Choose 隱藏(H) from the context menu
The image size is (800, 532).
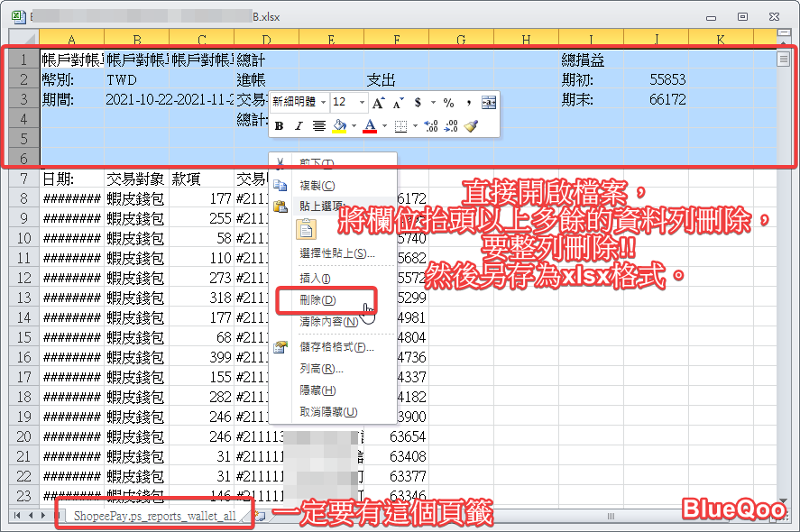317,390
